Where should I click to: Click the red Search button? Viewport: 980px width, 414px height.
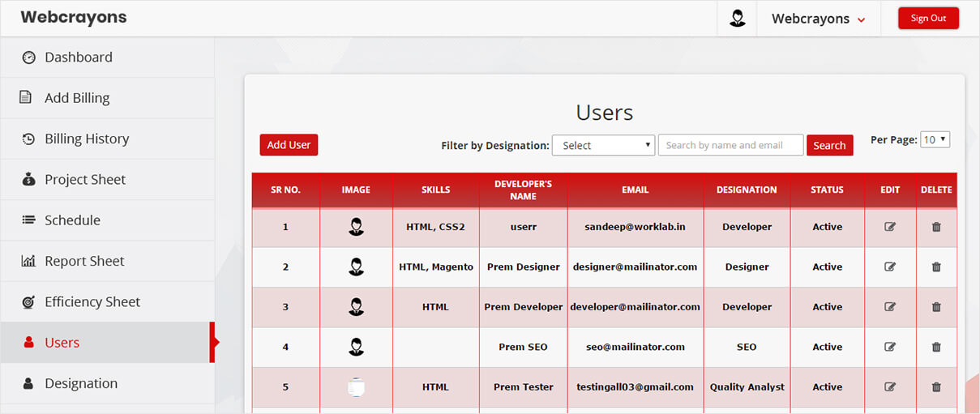click(829, 145)
